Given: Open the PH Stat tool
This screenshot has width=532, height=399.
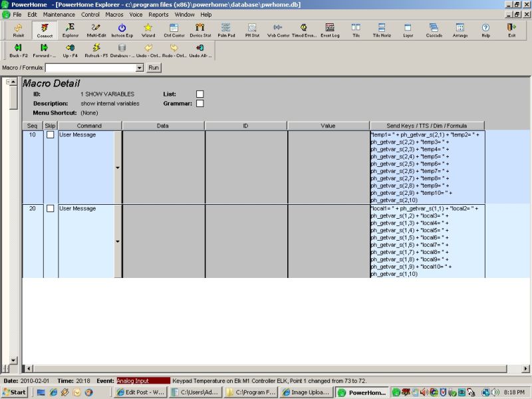Looking at the screenshot, I should pyautogui.click(x=252, y=30).
